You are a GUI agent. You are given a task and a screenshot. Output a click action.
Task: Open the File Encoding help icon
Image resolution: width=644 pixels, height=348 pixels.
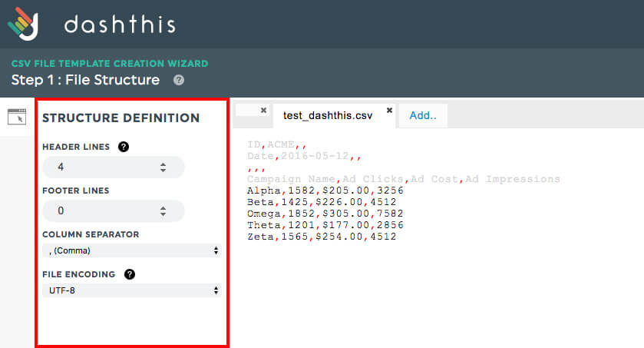[x=130, y=274]
